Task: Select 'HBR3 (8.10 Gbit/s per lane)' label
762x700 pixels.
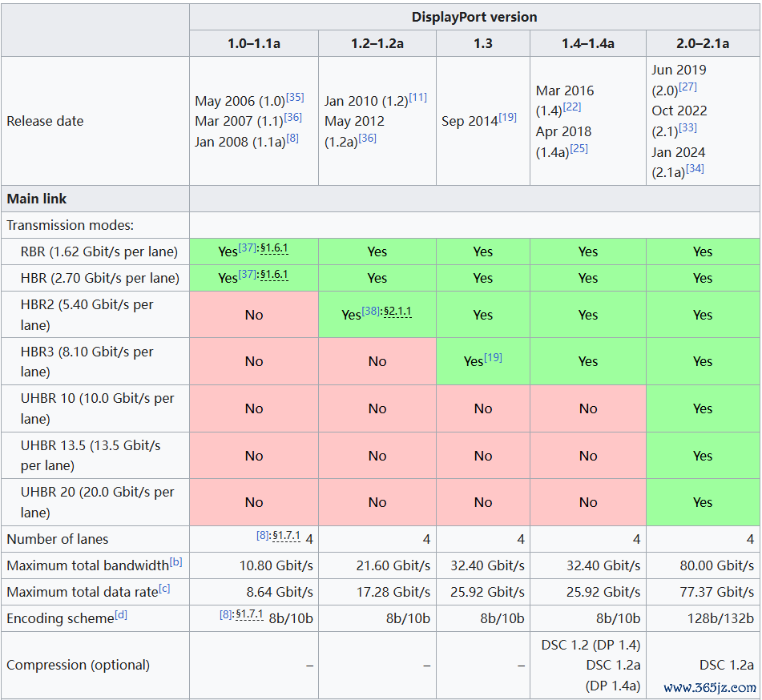Action: [x=87, y=361]
